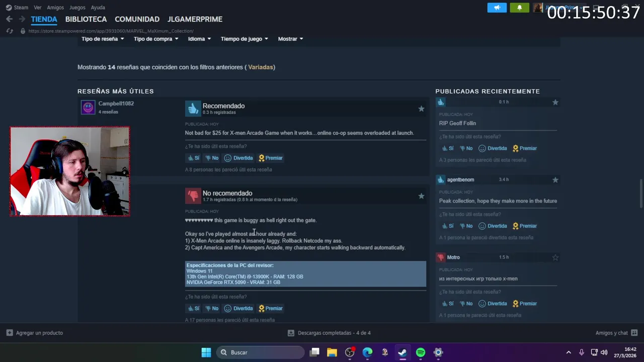Mark Campbell1082's review as helpful with Sí
This screenshot has width=644, height=362.
coord(193,158)
